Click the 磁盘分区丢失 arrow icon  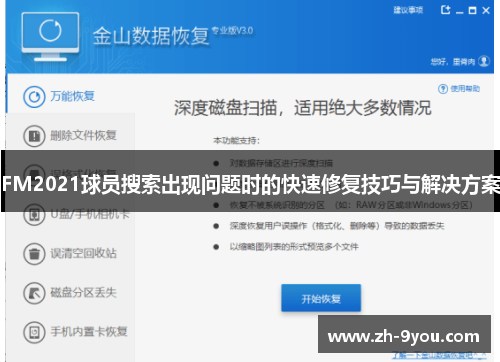[34, 293]
